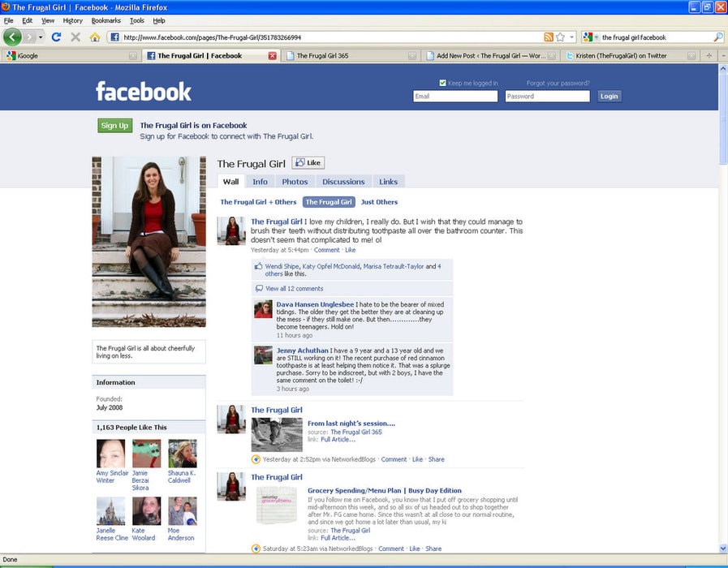This screenshot has width=728, height=568.
Task: Click the Facebook logo
Action: (x=144, y=91)
